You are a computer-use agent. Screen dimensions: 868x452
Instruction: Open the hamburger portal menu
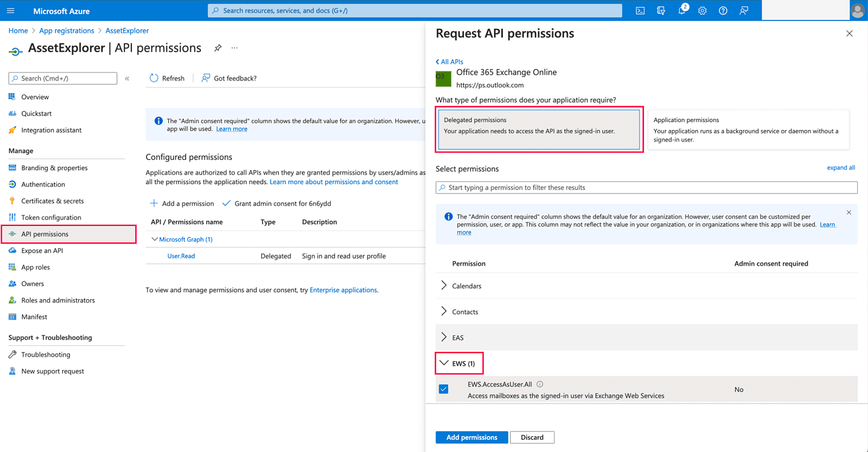click(11, 11)
